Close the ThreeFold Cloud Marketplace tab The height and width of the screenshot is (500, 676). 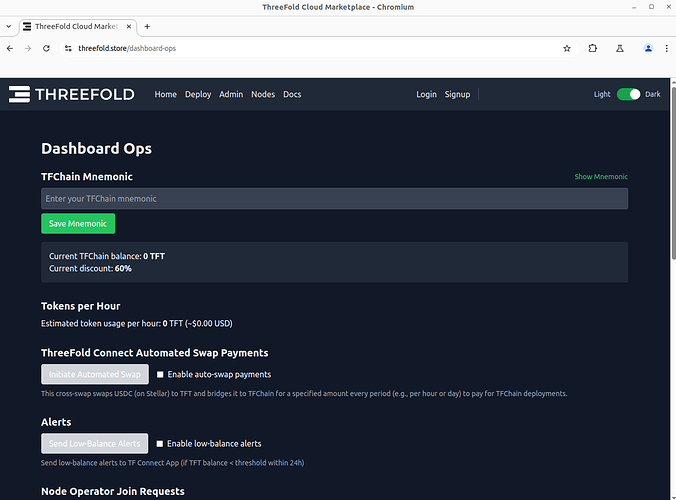click(128, 26)
